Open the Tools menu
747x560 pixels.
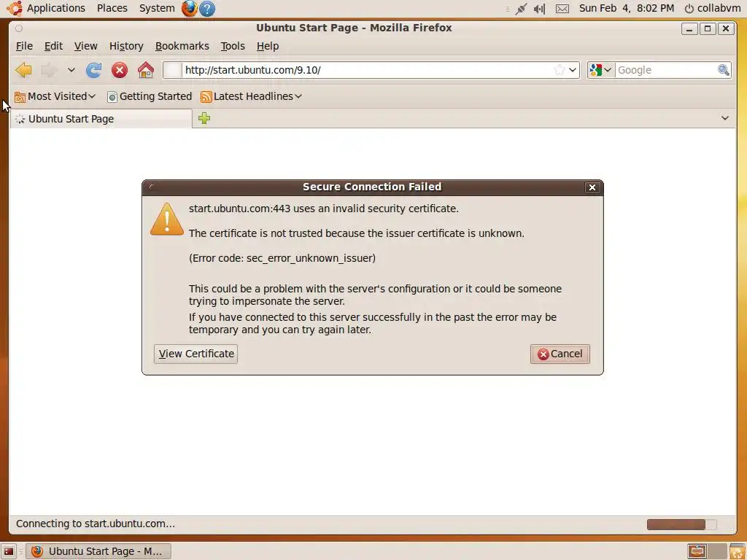point(233,46)
